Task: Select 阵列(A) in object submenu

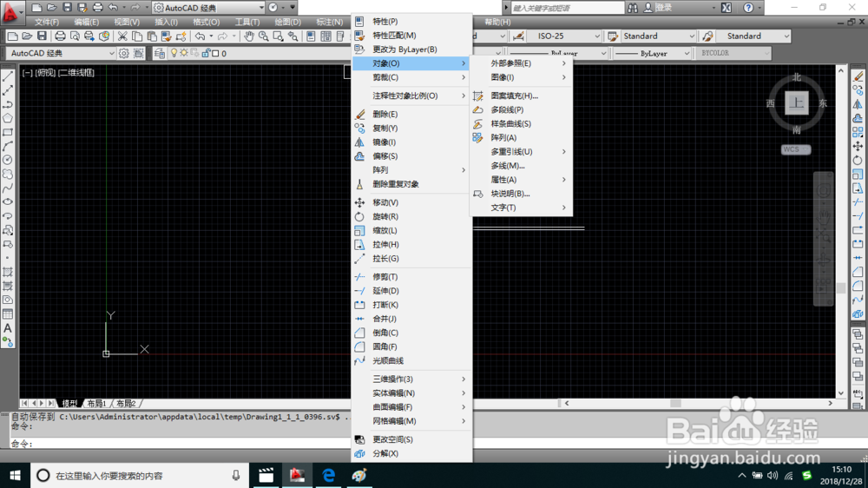Action: [x=521, y=137]
